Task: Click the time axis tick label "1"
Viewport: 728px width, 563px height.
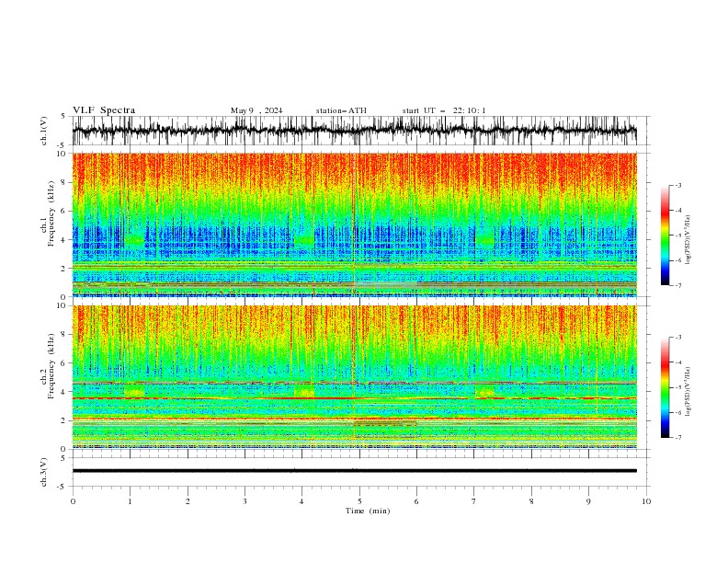Action: (x=130, y=501)
